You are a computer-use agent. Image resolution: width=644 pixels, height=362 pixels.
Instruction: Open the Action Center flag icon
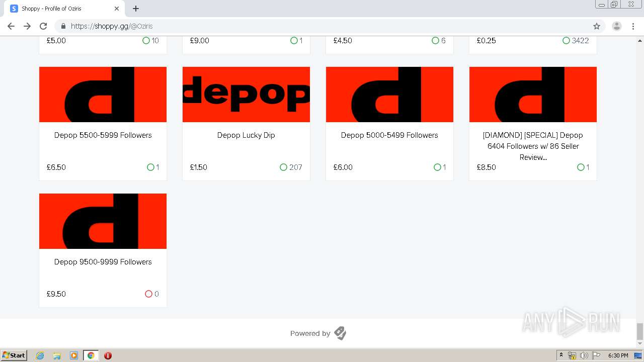tap(596, 355)
